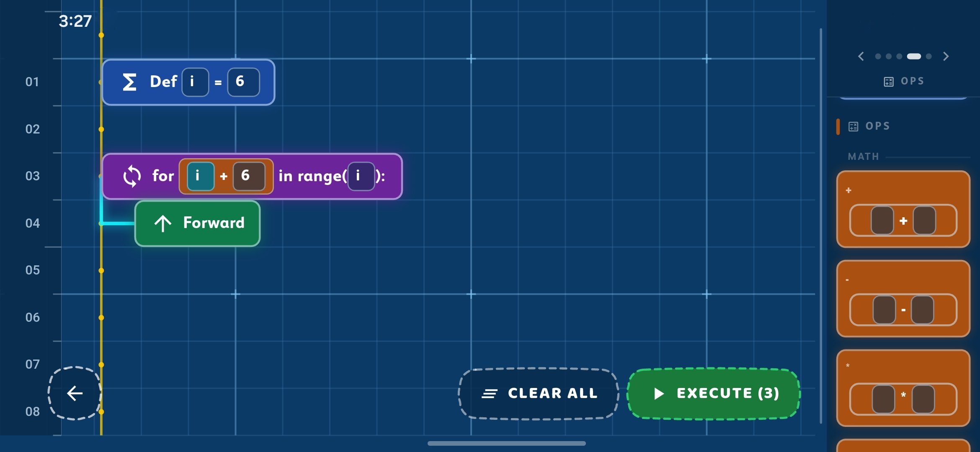Screen dimensions: 980x452
Task: Select the for loop block
Action: pyautogui.click(x=252, y=176)
